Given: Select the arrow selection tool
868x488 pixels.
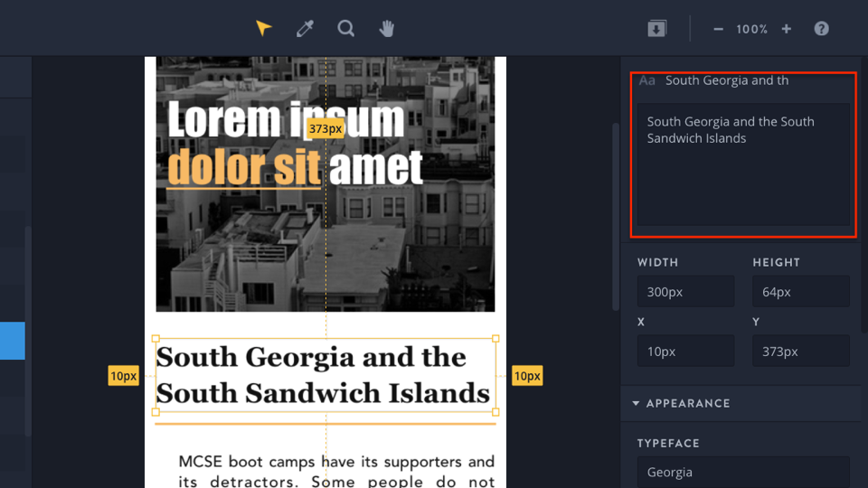Looking at the screenshot, I should pyautogui.click(x=263, y=28).
